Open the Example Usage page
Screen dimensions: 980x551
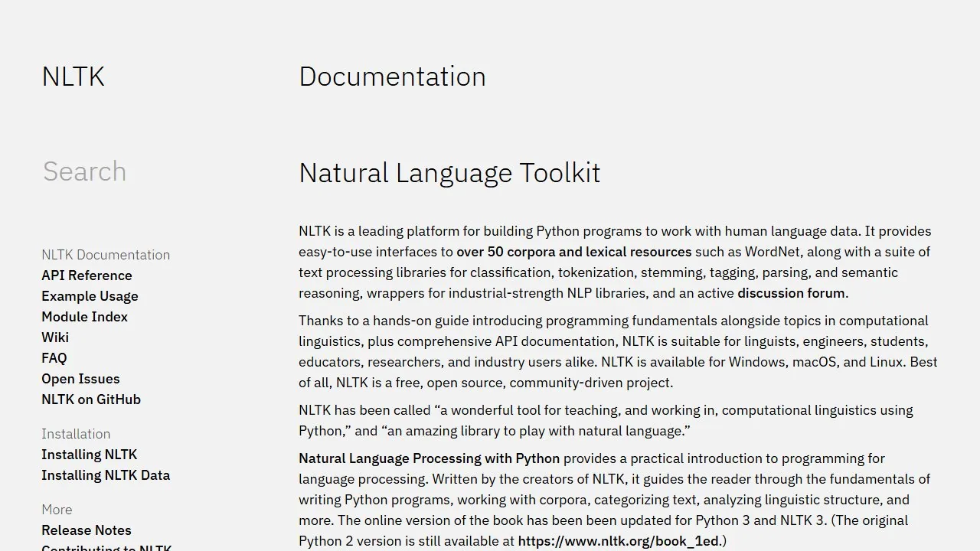pos(90,296)
